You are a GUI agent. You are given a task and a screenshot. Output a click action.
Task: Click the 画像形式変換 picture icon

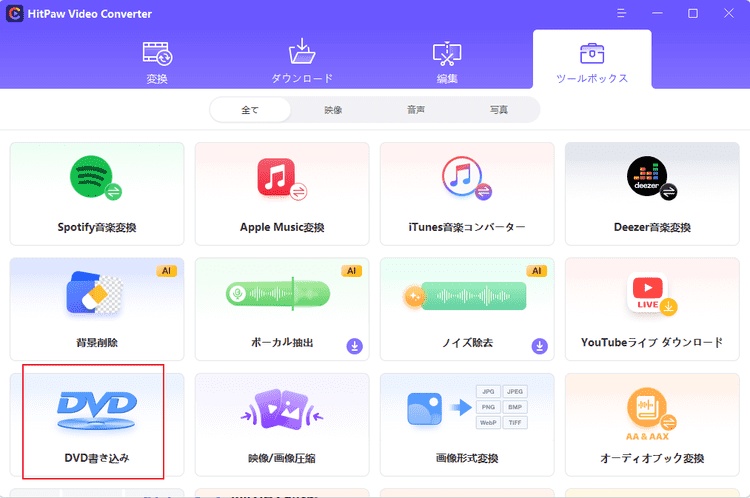(424, 409)
